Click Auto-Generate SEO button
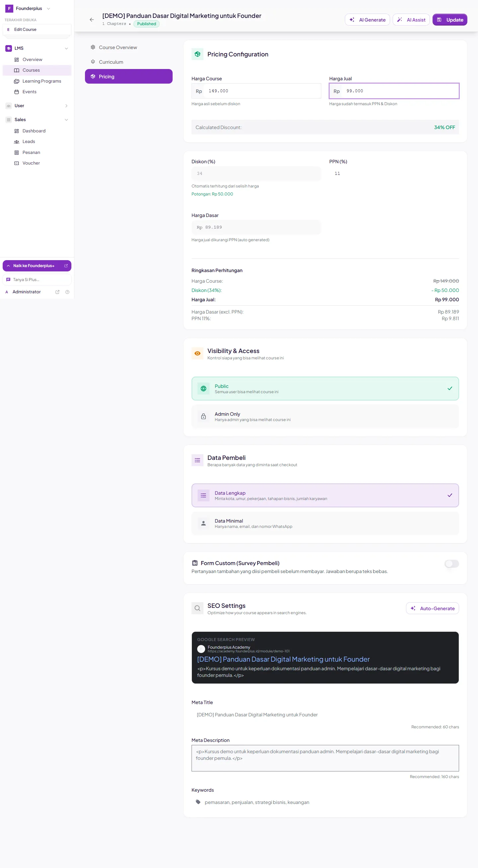The height and width of the screenshot is (868, 478). pos(432,608)
